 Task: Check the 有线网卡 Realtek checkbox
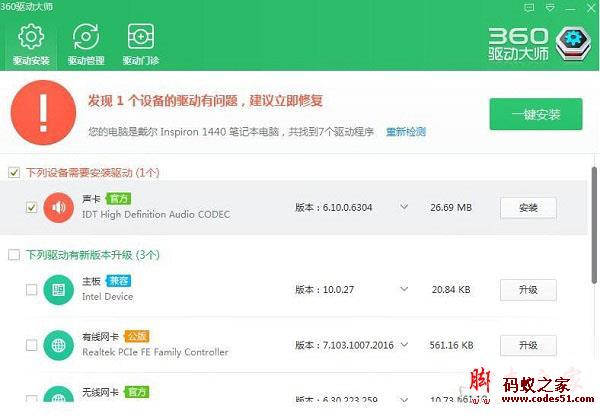(31, 346)
